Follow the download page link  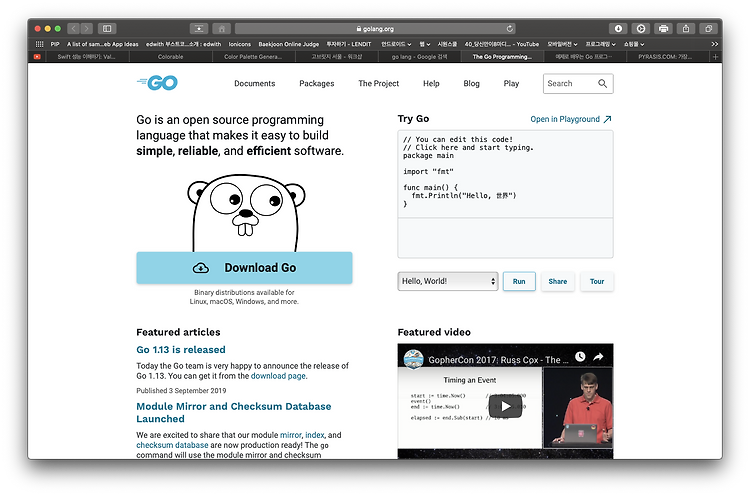[278, 376]
